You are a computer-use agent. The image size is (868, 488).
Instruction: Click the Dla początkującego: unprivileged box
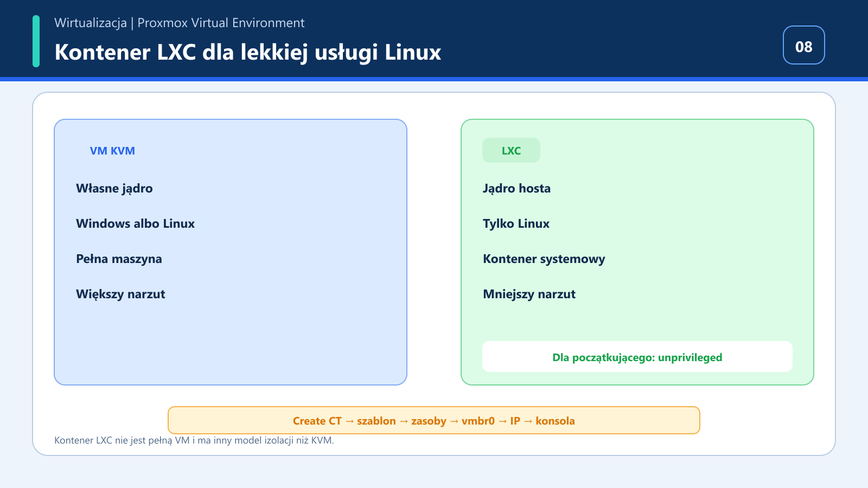637,356
